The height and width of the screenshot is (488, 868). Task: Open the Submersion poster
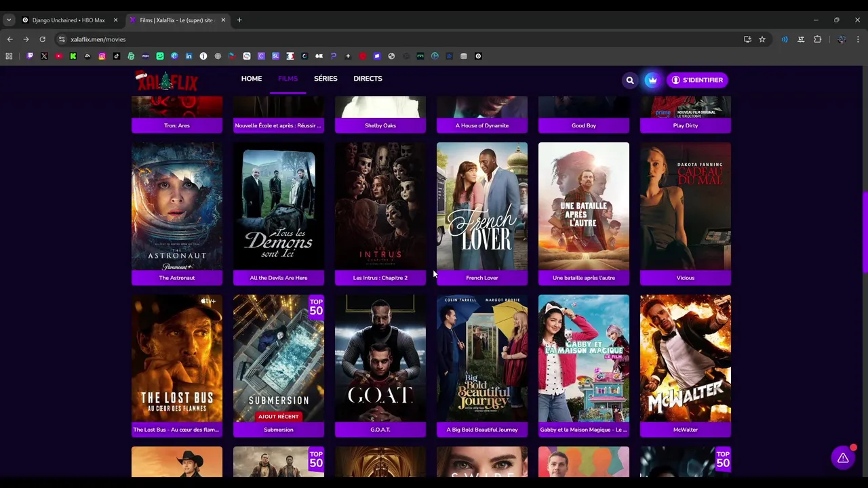(x=279, y=358)
